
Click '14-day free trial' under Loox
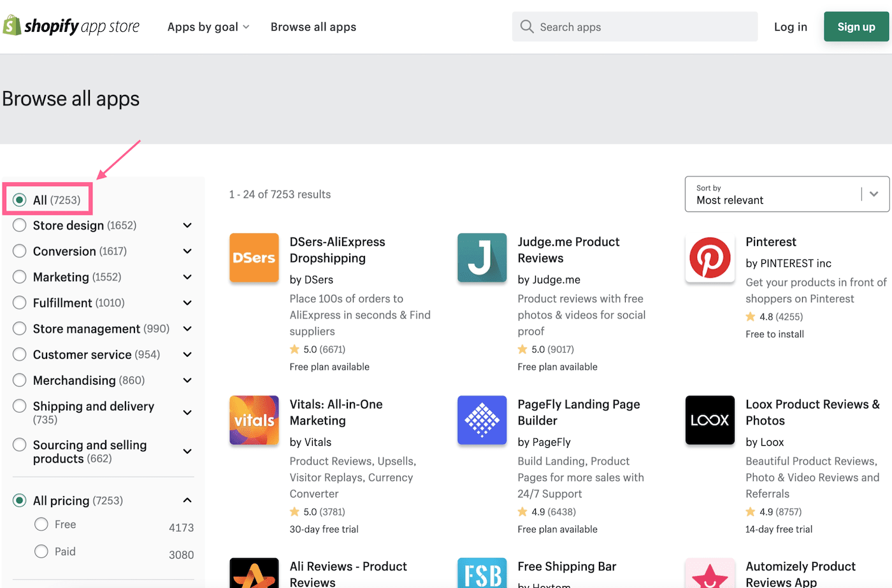(779, 529)
